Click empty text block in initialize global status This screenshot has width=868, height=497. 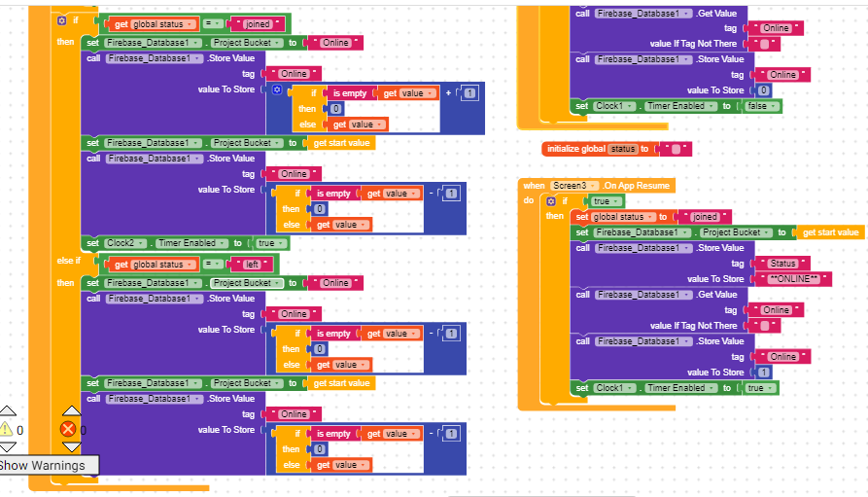[x=676, y=149]
